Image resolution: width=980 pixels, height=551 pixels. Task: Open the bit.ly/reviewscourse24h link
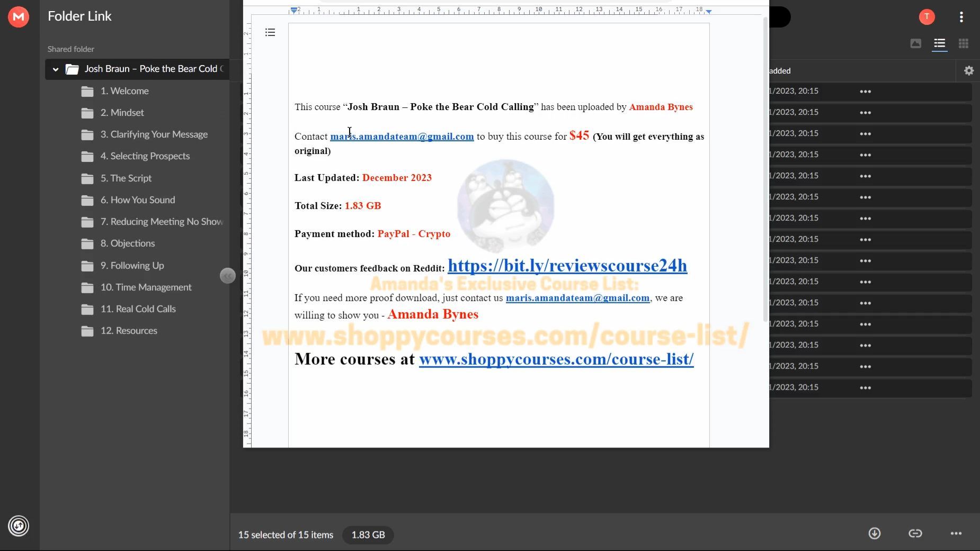(x=567, y=265)
